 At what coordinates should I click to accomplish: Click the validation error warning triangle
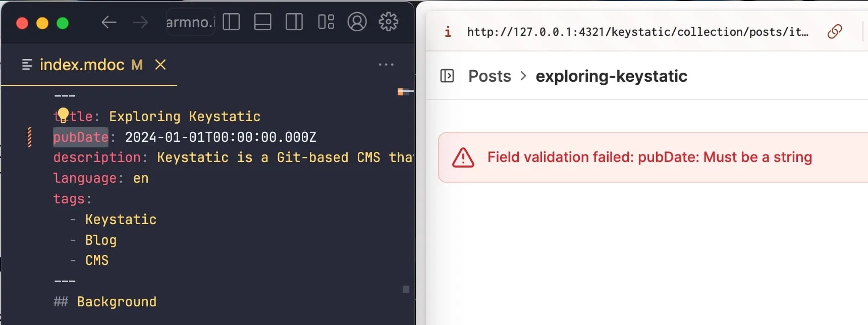[463, 157]
